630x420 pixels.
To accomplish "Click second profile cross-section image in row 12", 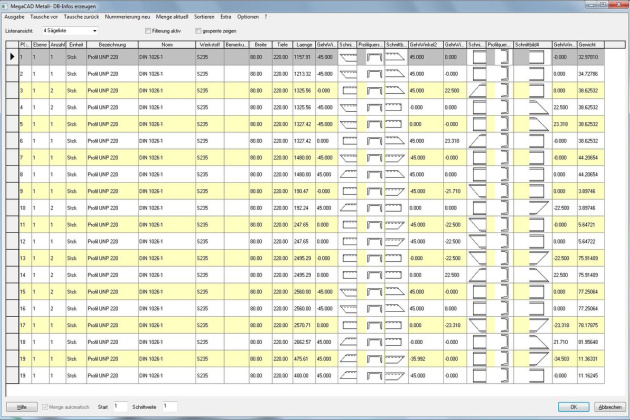I will tap(501, 239).
